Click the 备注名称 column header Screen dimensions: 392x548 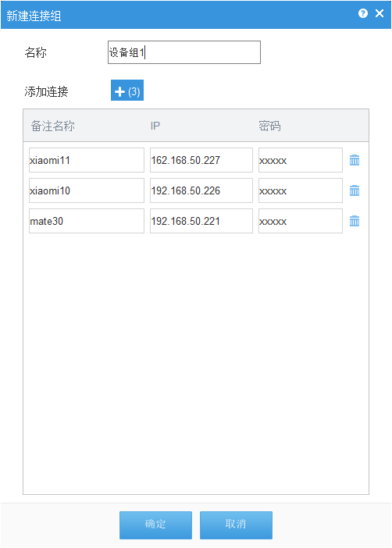click(53, 126)
